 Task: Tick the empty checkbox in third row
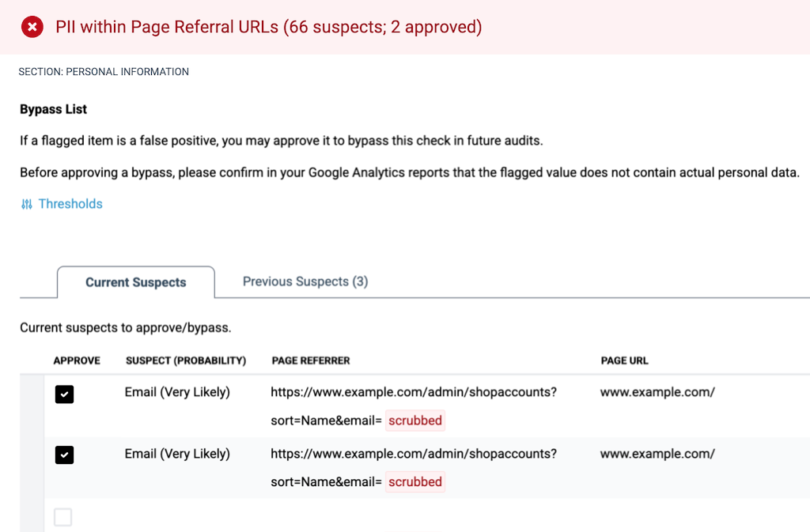pos(62,518)
